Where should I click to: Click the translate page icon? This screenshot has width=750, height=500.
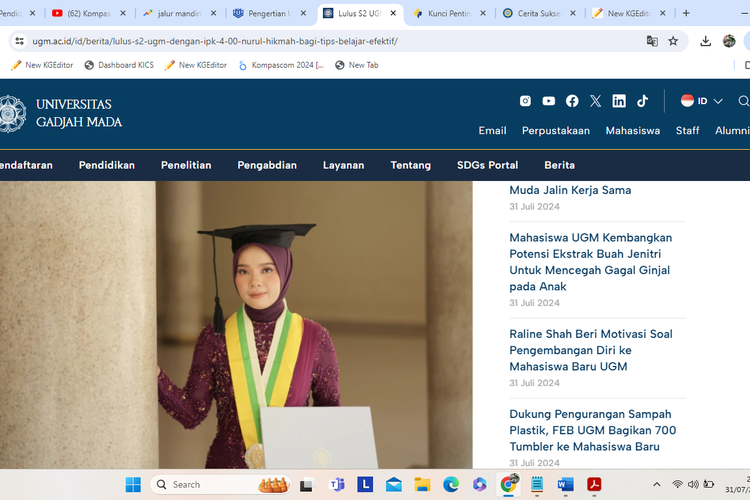pyautogui.click(x=652, y=41)
